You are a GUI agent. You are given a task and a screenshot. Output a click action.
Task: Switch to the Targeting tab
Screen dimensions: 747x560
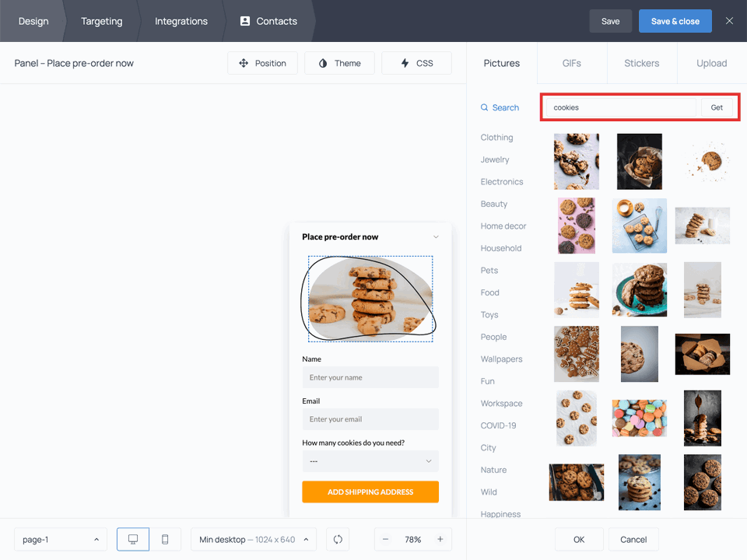coord(101,21)
